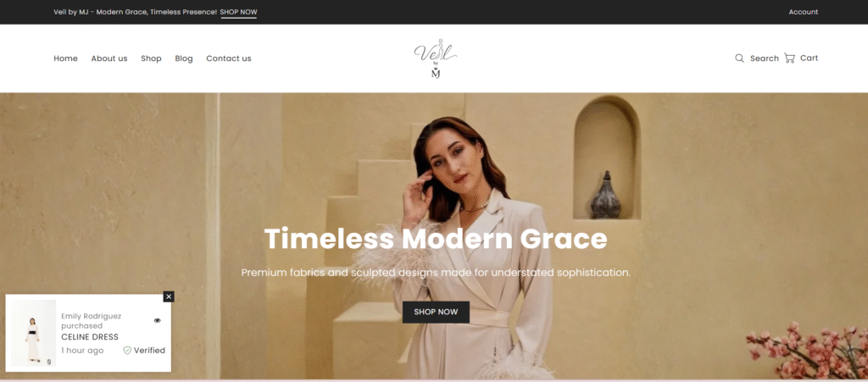Click the eye icon in purchase popup
This screenshot has height=382, width=868.
pos(157,321)
